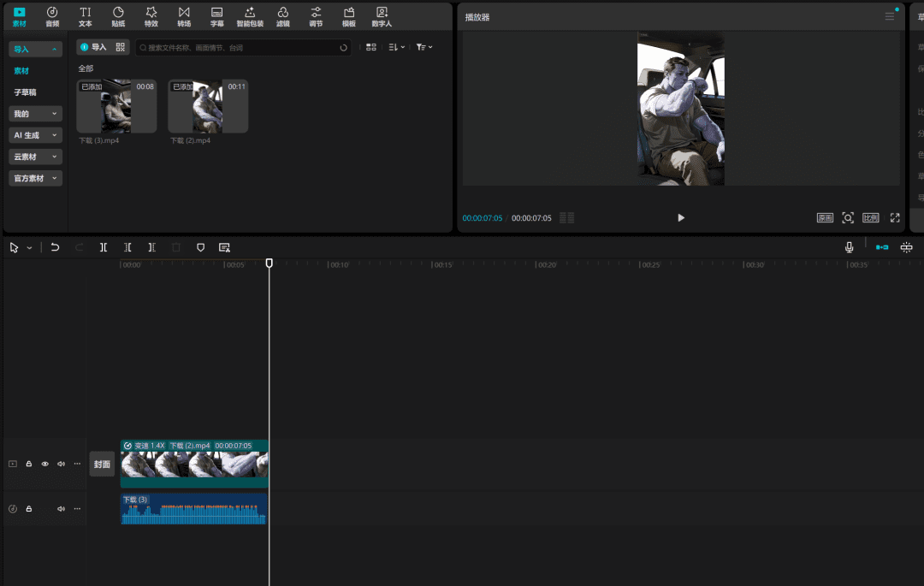Click the 原画 original quality button
Viewport: 924px width, 586px height.
(x=825, y=218)
